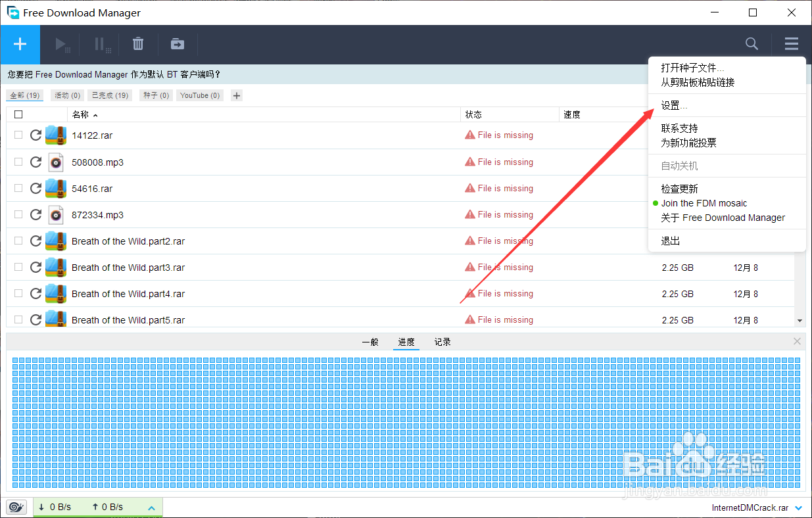Click the move to folder toolbar icon
812x518 pixels.
178,44
